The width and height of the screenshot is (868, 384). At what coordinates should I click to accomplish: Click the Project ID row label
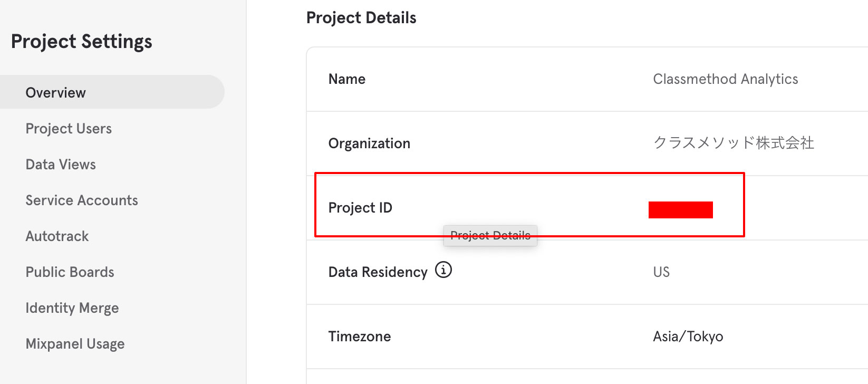click(x=360, y=207)
